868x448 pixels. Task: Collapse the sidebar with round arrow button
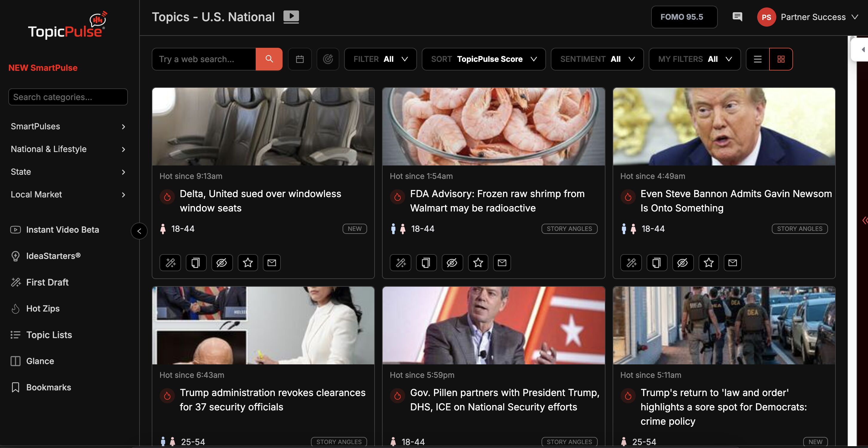(x=139, y=231)
